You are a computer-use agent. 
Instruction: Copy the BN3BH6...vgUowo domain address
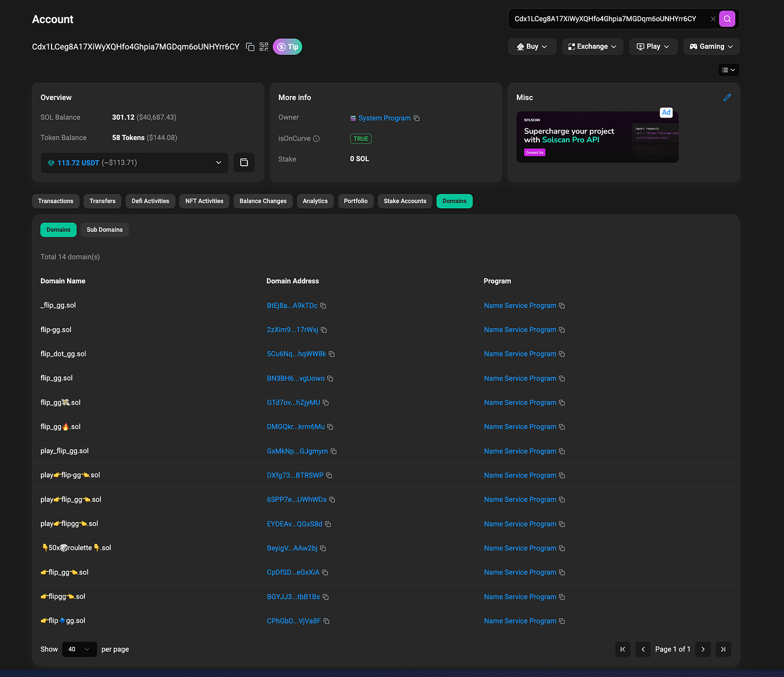tap(330, 379)
